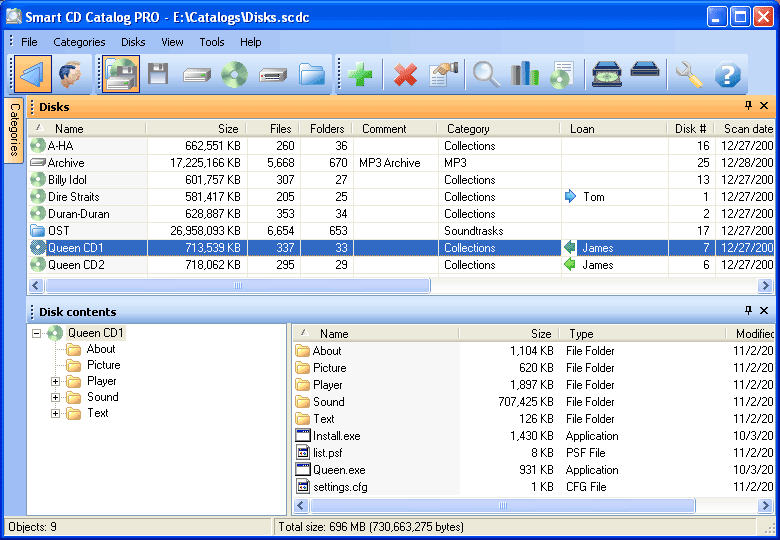Click the floppy disk save icon
The width and height of the screenshot is (780, 540).
click(x=158, y=74)
